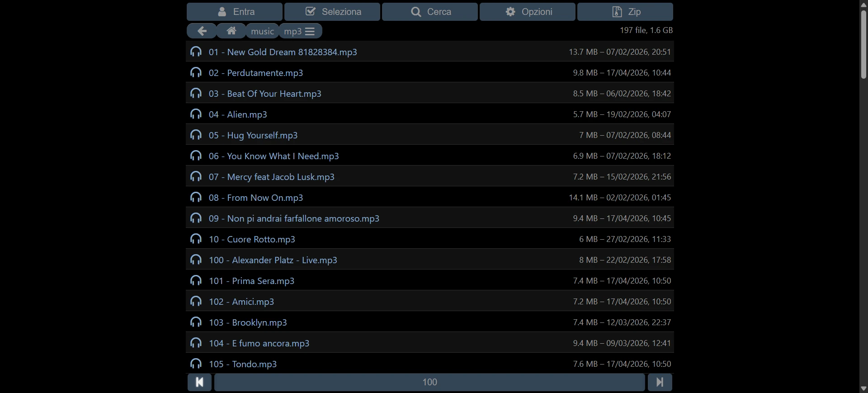
Task: Click headphones icon for Tondo.mp3
Action: point(196,364)
